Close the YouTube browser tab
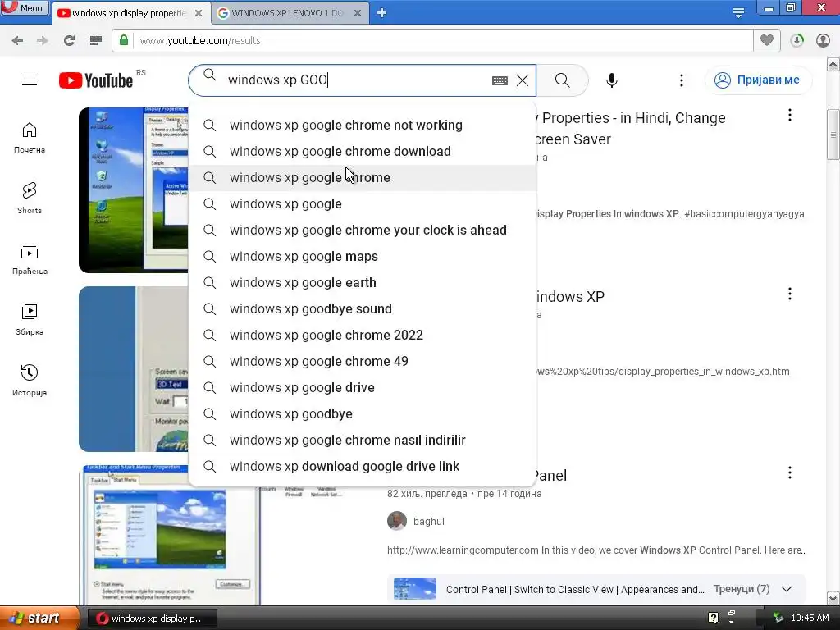840x630 pixels. (x=199, y=13)
